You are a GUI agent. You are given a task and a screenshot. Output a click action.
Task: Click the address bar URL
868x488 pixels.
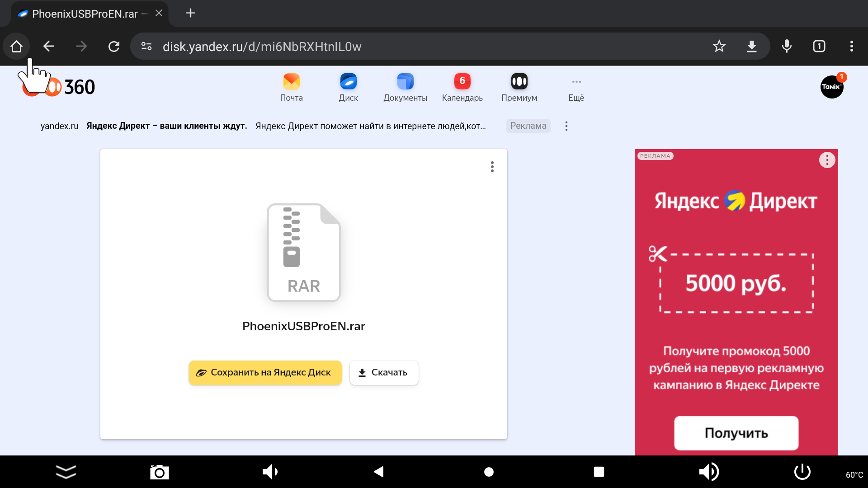(x=262, y=47)
